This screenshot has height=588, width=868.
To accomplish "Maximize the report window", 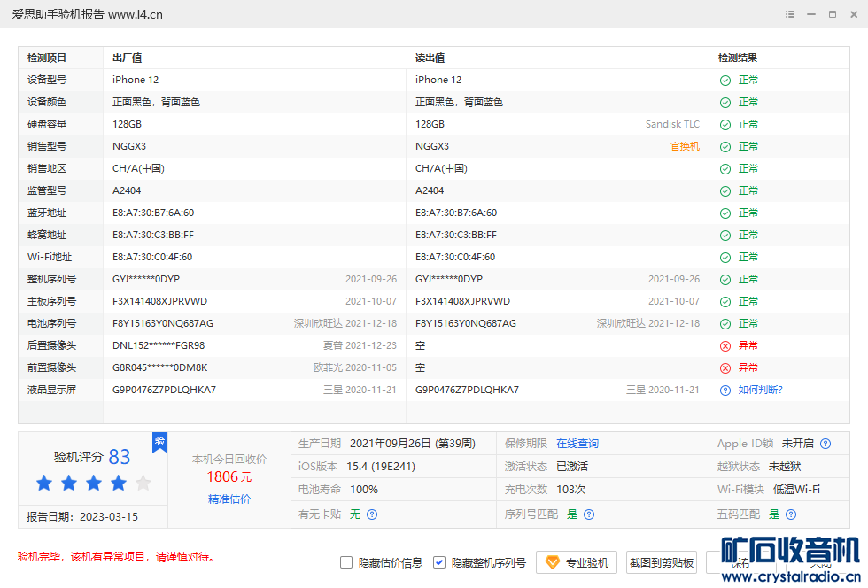I will pyautogui.click(x=833, y=14).
